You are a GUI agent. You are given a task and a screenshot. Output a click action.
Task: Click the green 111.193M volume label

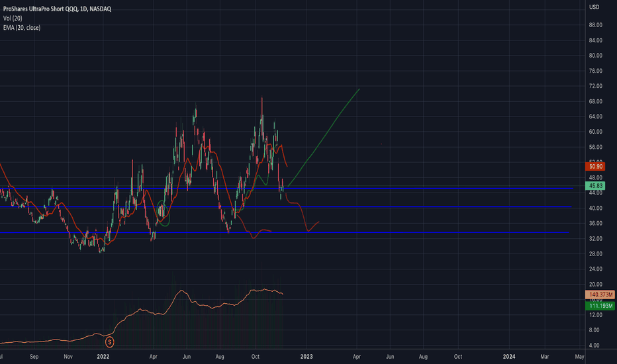600,305
